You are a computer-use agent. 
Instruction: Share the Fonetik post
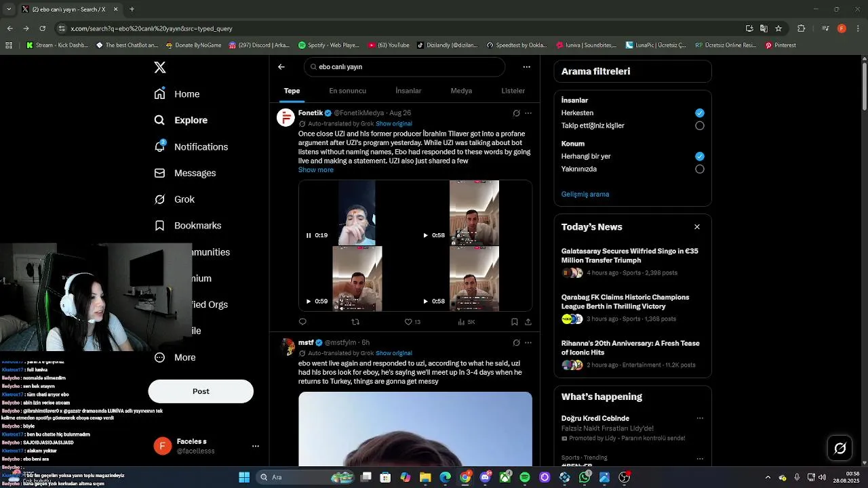click(528, 322)
